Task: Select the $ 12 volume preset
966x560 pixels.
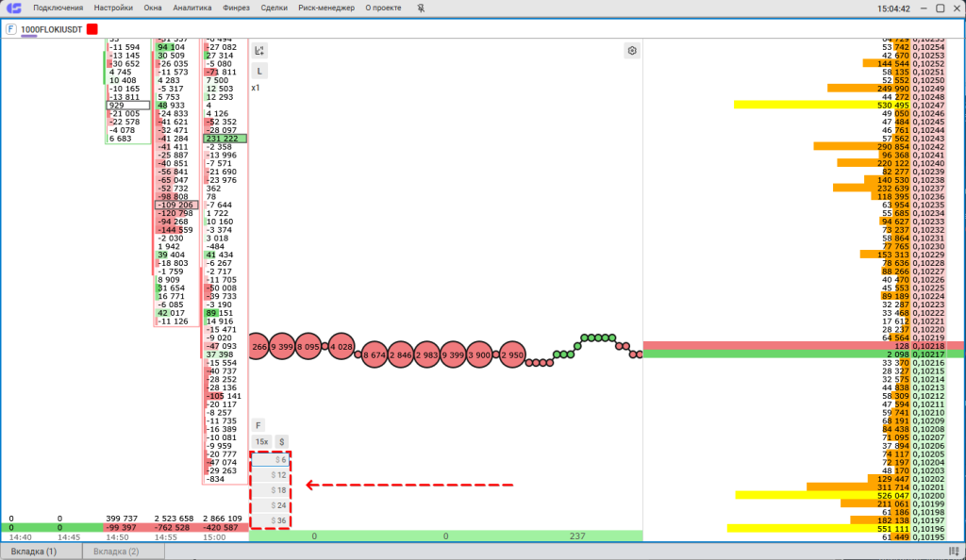Action: click(x=271, y=475)
